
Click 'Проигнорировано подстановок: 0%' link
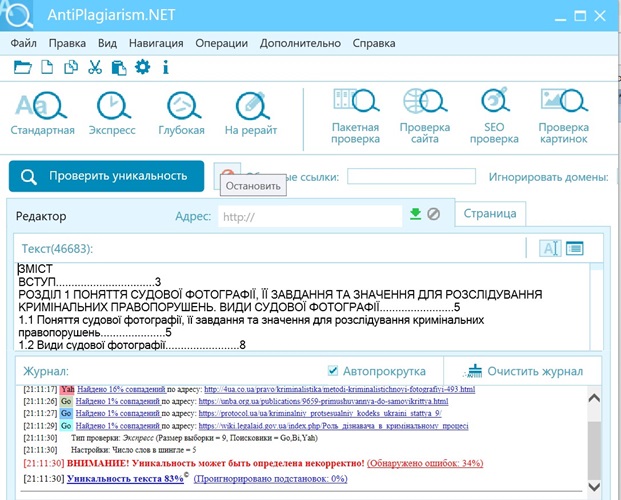[x=270, y=479]
